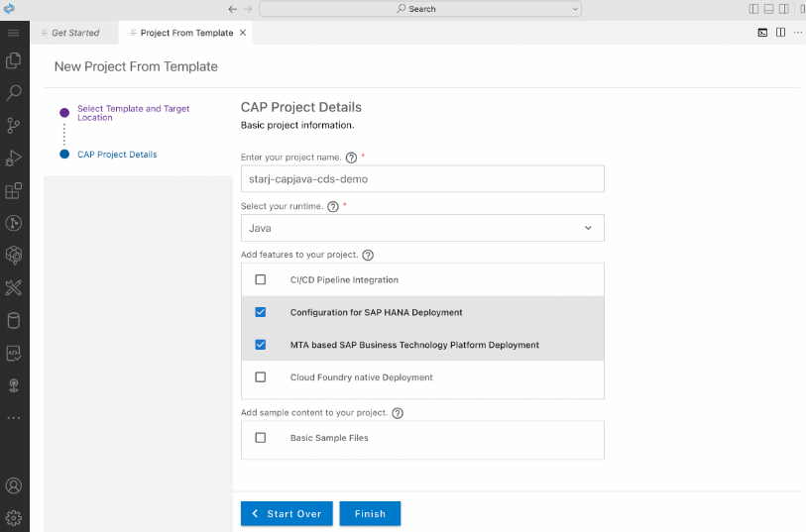This screenshot has height=532, width=806.
Task: Uncheck Configuration for SAP HANA Deployment
Action: [261, 312]
